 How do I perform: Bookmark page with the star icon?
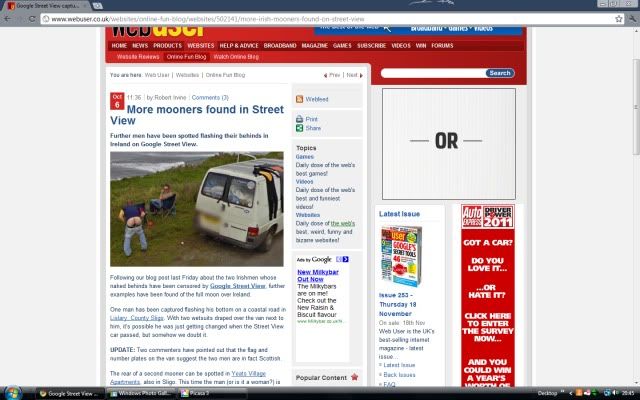point(618,19)
